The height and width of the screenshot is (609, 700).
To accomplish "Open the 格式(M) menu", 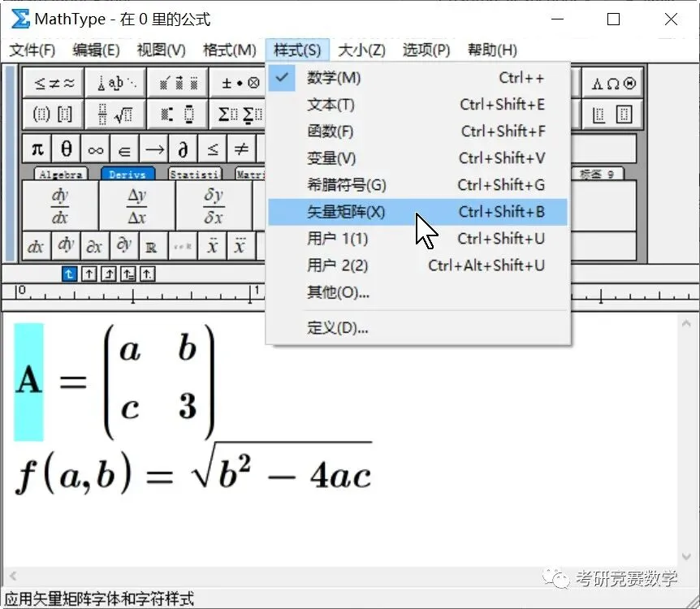I will coord(230,50).
